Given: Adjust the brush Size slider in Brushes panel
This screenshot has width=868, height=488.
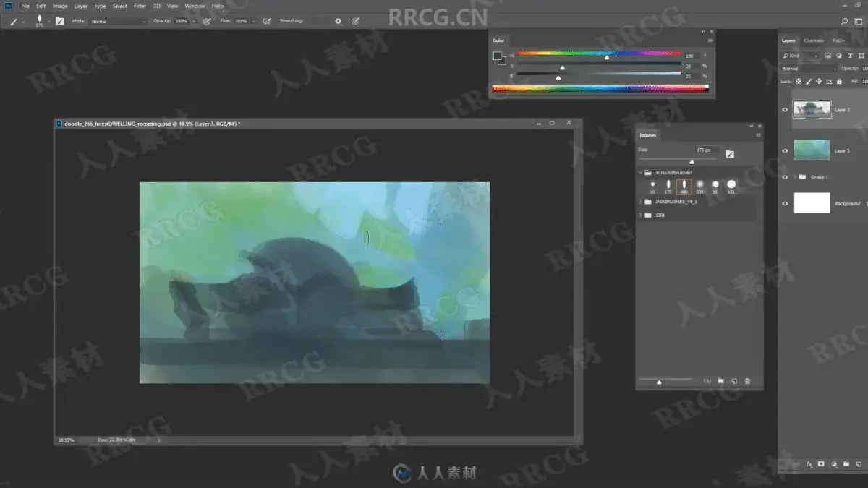Looking at the screenshot, I should (x=677, y=160).
